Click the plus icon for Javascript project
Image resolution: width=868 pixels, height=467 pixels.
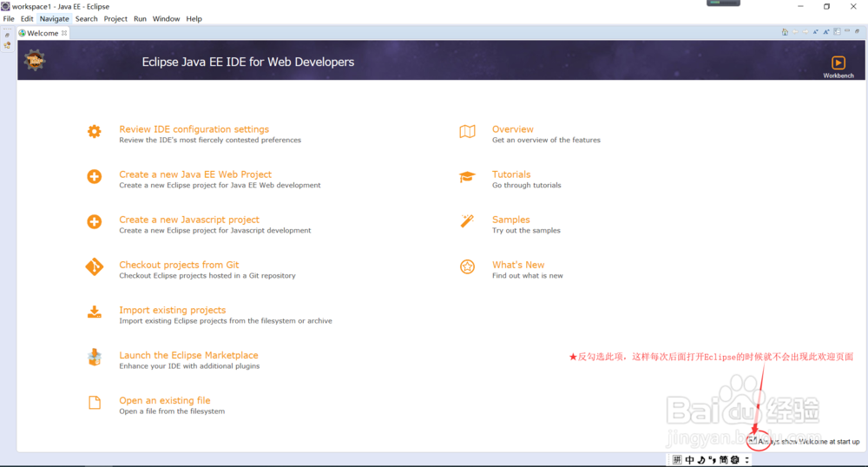[x=94, y=222]
